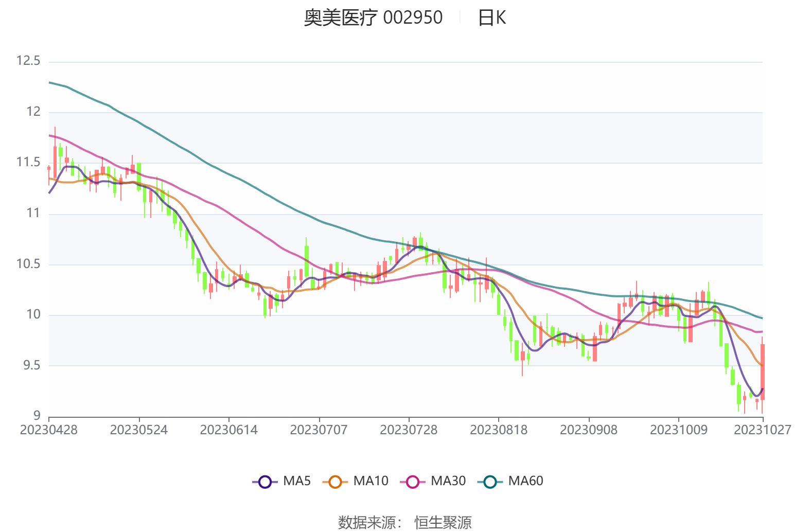Click the pink MA30 legend circle marker
Viewport: 810px width, 532px height.
(x=413, y=482)
